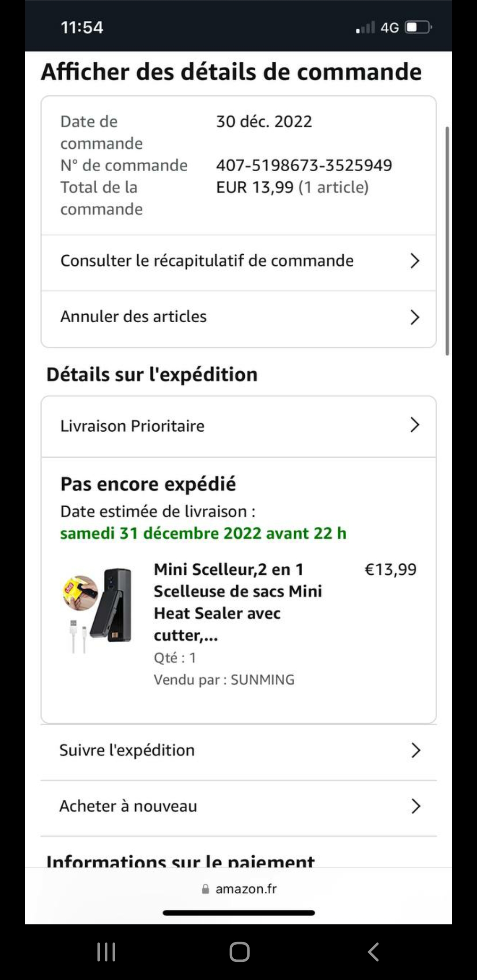Open chevron next to Suivre l'expédition
477x980 pixels.
click(x=415, y=750)
